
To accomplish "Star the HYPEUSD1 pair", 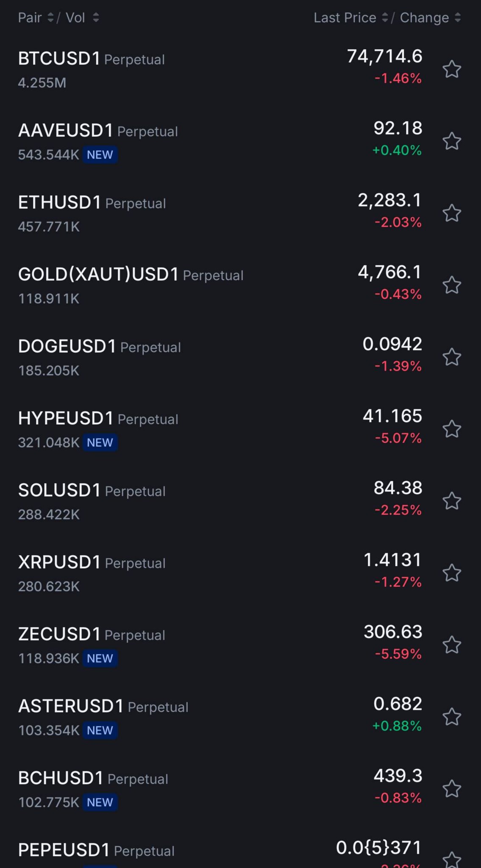I will tap(452, 429).
